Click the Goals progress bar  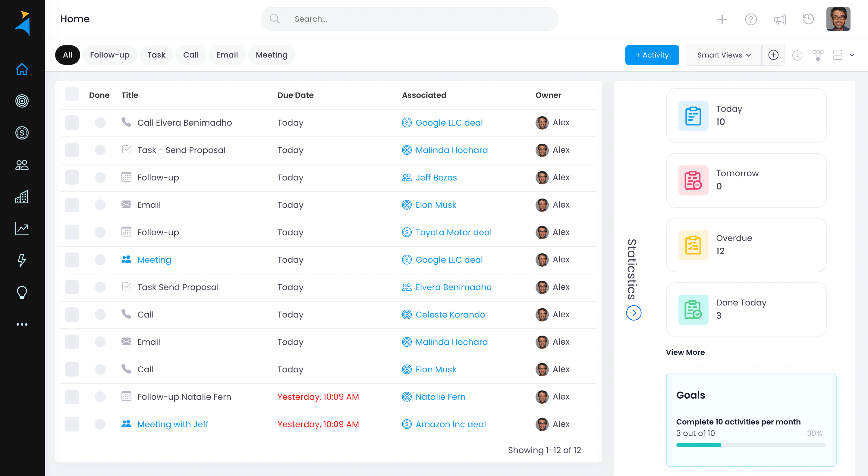pyautogui.click(x=751, y=445)
